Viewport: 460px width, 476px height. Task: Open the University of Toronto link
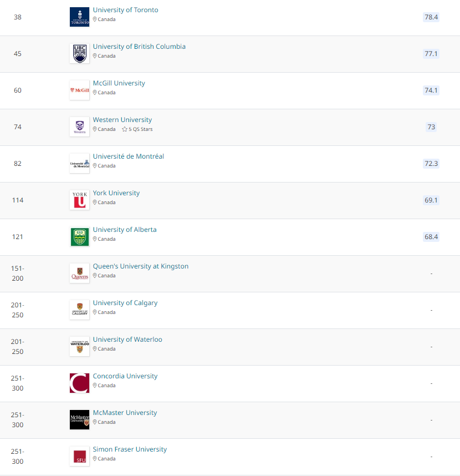click(x=125, y=10)
